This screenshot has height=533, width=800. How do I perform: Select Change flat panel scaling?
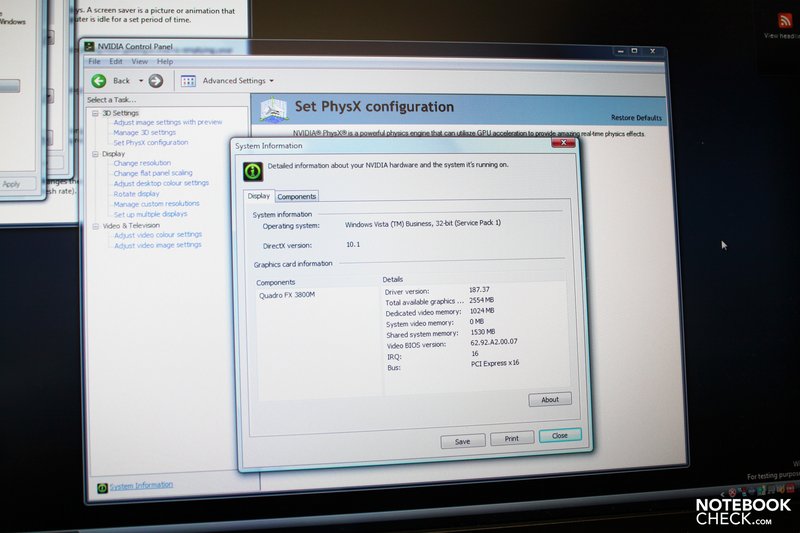click(153, 173)
